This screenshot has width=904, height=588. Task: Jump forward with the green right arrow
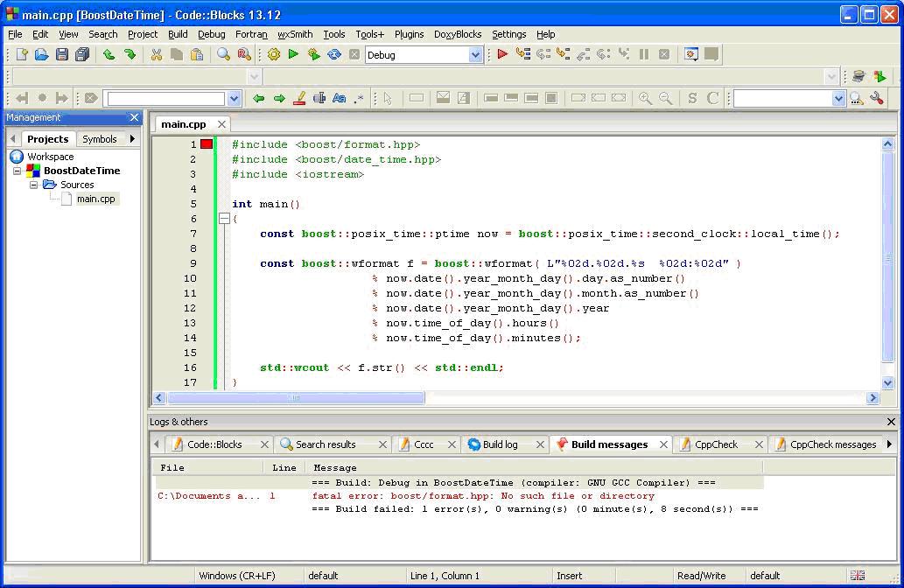pyautogui.click(x=279, y=99)
